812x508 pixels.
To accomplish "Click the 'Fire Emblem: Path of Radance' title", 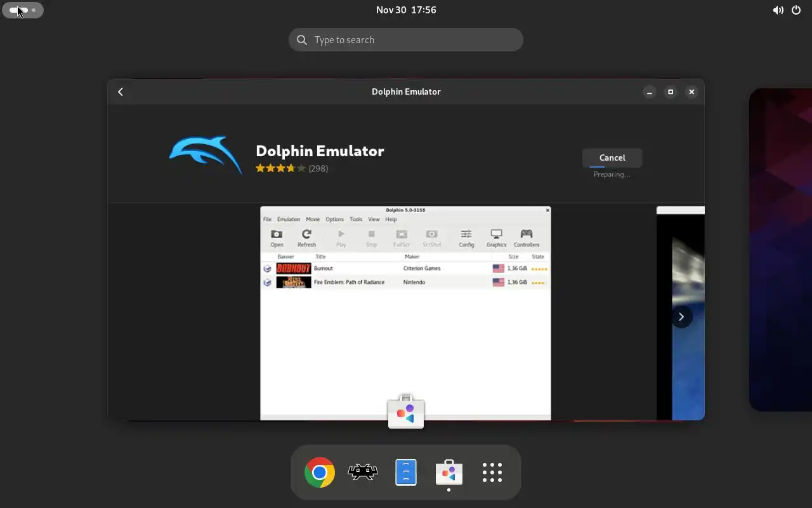I will point(349,282).
